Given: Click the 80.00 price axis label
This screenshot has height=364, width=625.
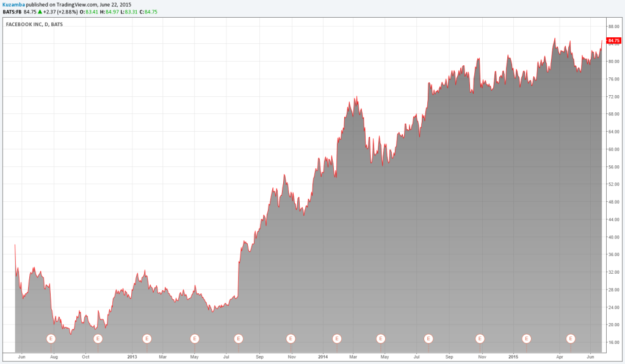Looking at the screenshot, I should tap(614, 62).
